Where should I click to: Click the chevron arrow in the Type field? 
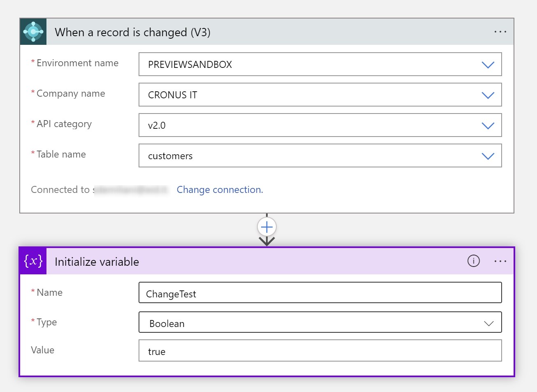pos(488,323)
